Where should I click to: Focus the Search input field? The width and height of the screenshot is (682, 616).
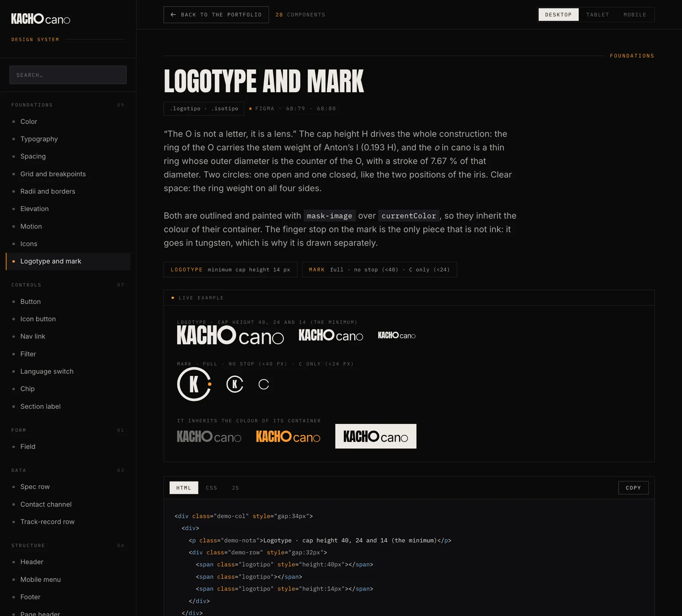[68, 75]
